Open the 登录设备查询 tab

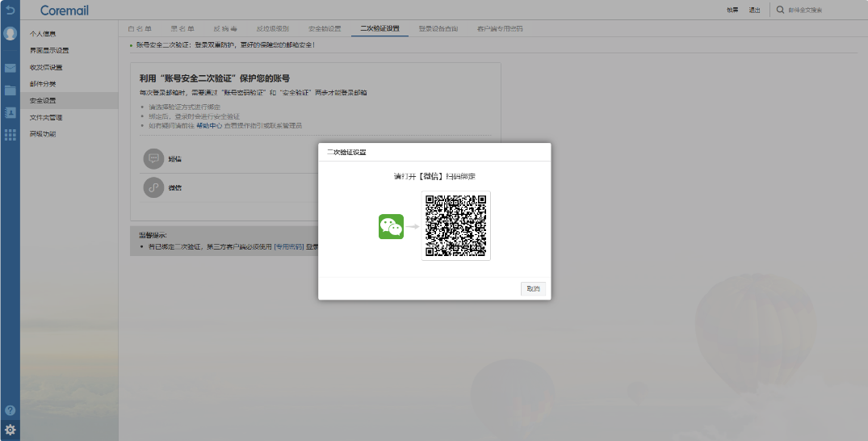click(438, 28)
